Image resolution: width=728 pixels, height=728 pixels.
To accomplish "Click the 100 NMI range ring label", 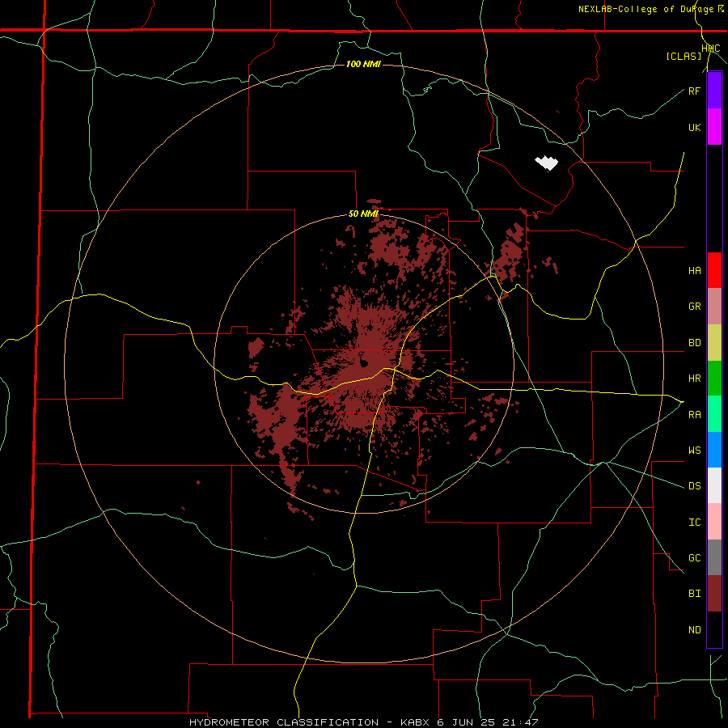I will 363,64.
